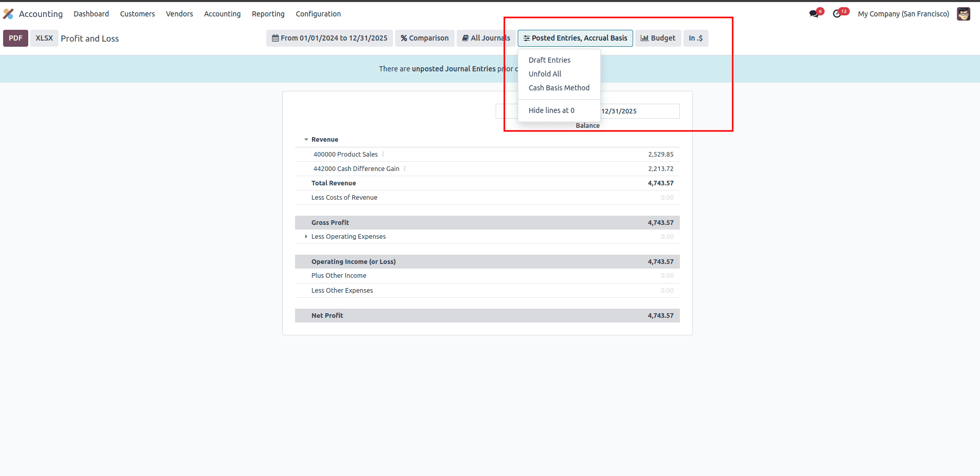The height and width of the screenshot is (476, 980).
Task: Open the Budget filter dropdown
Action: [x=658, y=38]
